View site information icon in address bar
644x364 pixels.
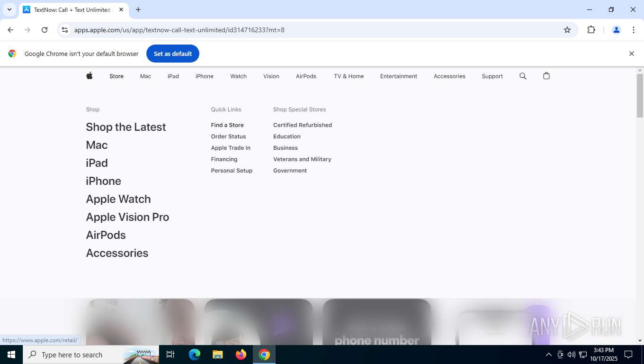click(65, 30)
